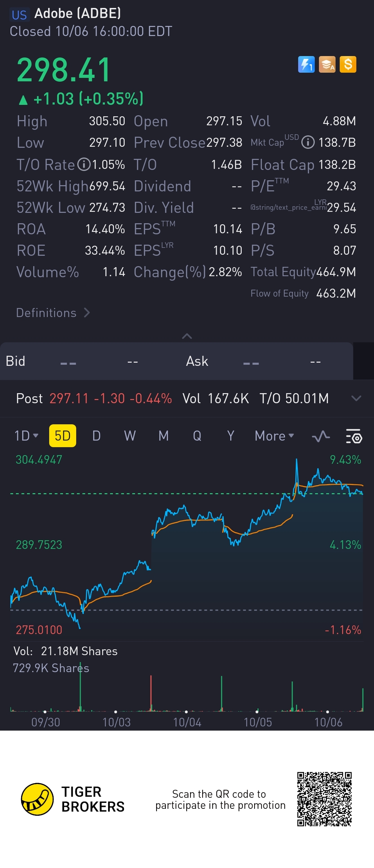Select the Y yearly chart tab
374x868 pixels.
pyautogui.click(x=231, y=436)
